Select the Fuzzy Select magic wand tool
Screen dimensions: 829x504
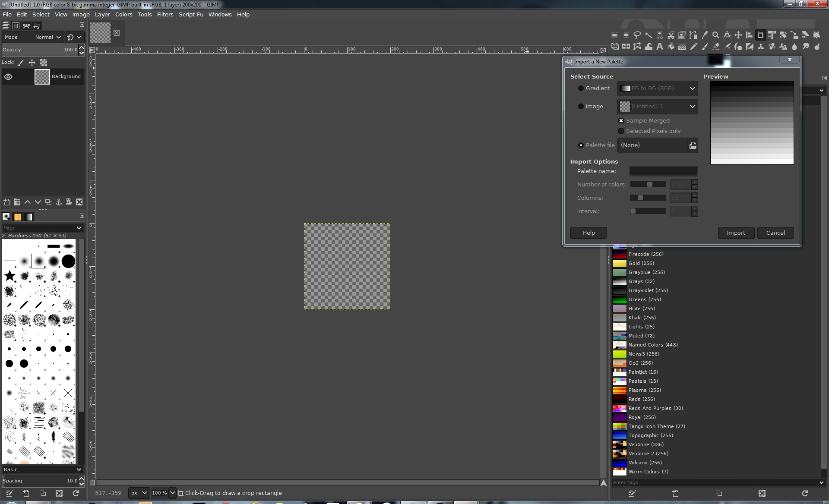tap(648, 35)
